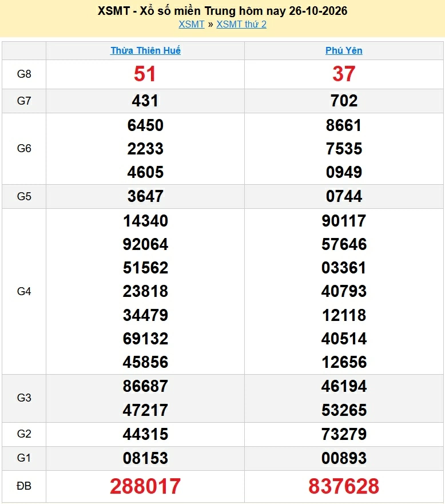Select G3 number 46194
Viewport: 445px width, 504px height.
tap(344, 386)
